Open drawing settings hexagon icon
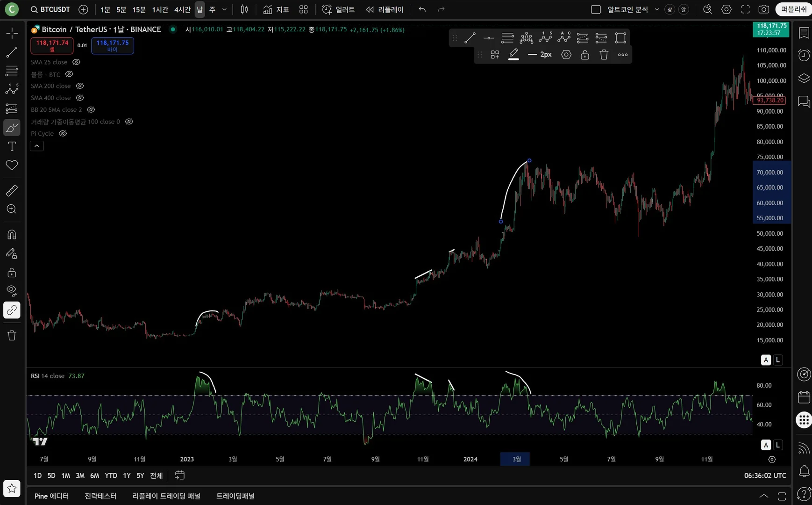Viewport: 812px width, 505px height. tap(566, 55)
